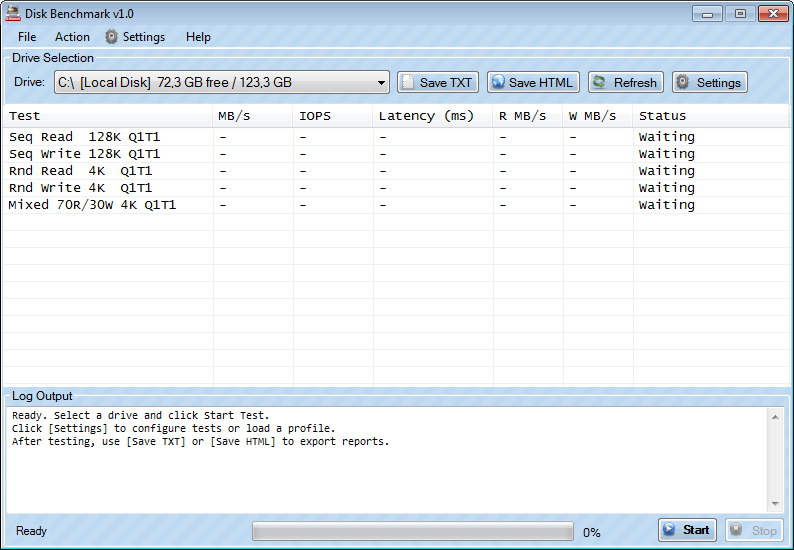Screen dimensions: 794x550
Task: Click the blue play icon on Start button
Action: (669, 530)
